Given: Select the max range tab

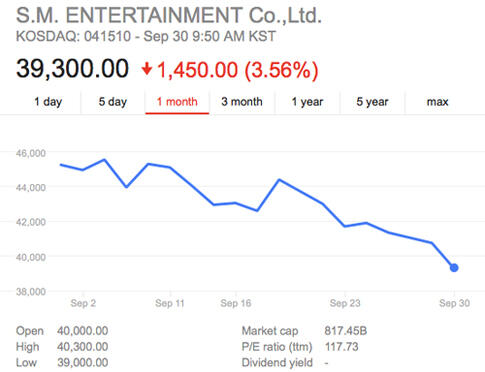Looking at the screenshot, I should pyautogui.click(x=437, y=102).
